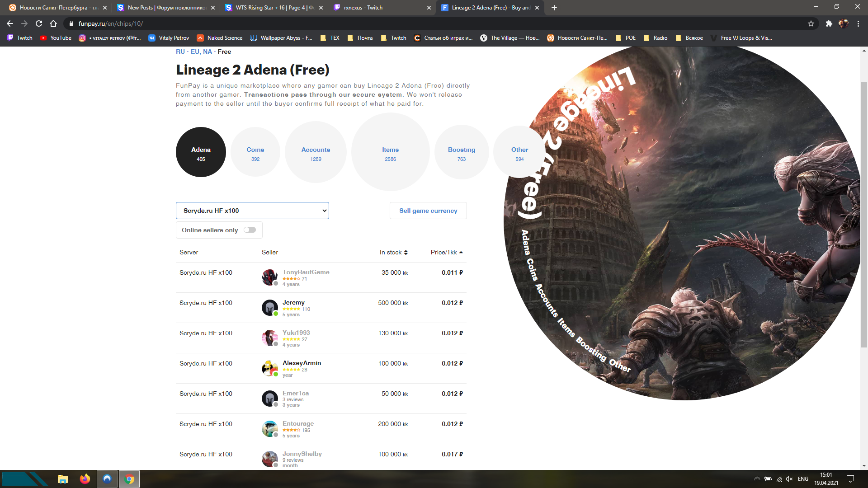Image resolution: width=868 pixels, height=488 pixels.
Task: Open File Explorer from taskbar
Action: tap(63, 479)
